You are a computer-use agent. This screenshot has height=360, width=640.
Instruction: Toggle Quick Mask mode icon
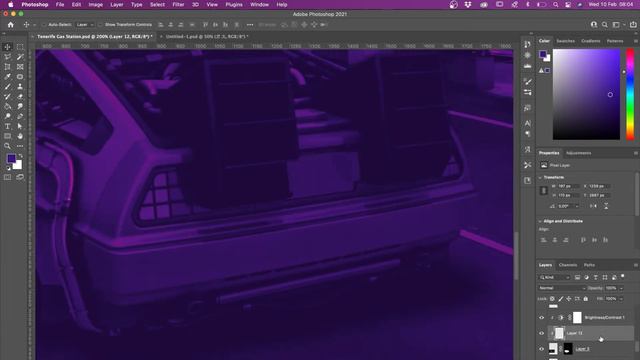point(7,177)
